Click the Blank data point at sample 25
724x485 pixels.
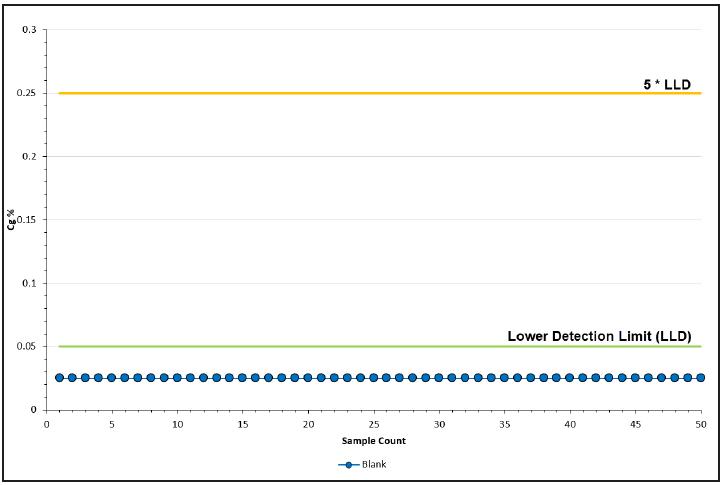[374, 378]
